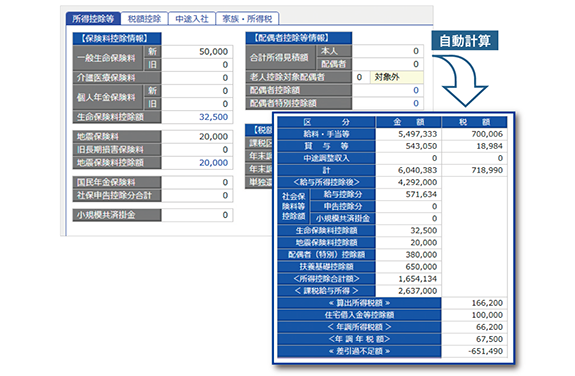Click the 小規模共済掛金 input field

pos(197,215)
